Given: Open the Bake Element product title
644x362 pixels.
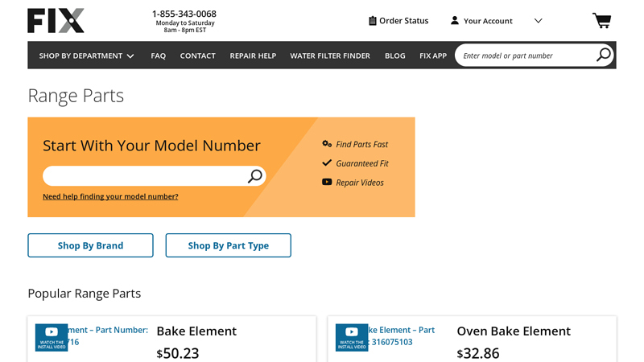Looking at the screenshot, I should coord(196,331).
